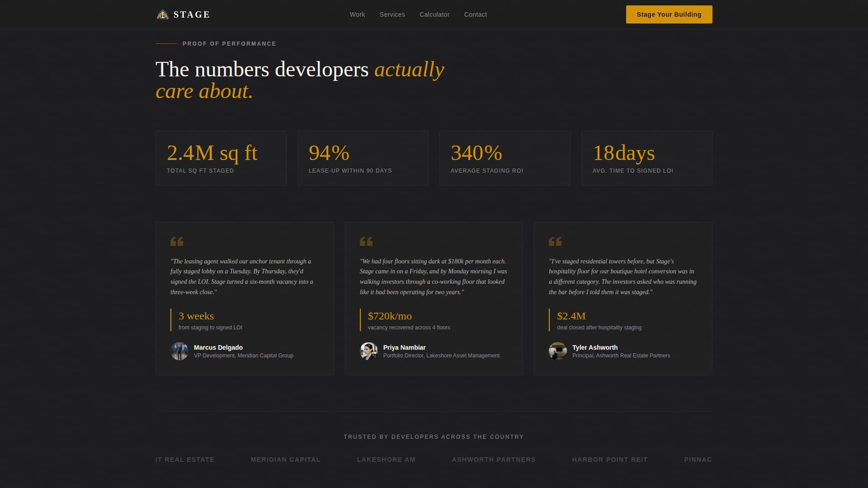Select the 340% average staging ROI card
This screenshot has width=868, height=488.
point(505,158)
